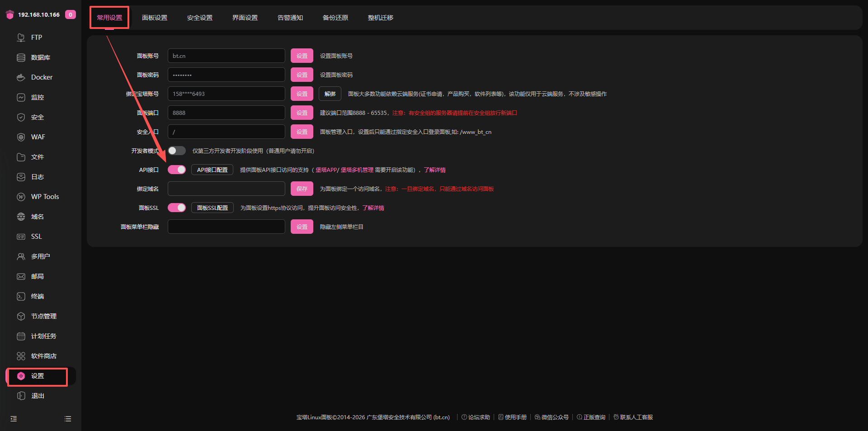868x431 pixels.
Task: Turn off the 面板SSL toggle
Action: pyautogui.click(x=176, y=208)
